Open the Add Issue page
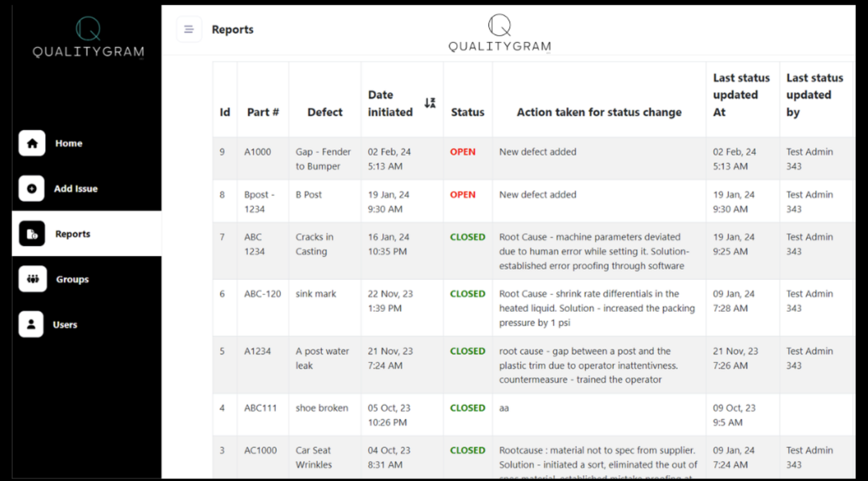The image size is (868, 481). point(76,189)
